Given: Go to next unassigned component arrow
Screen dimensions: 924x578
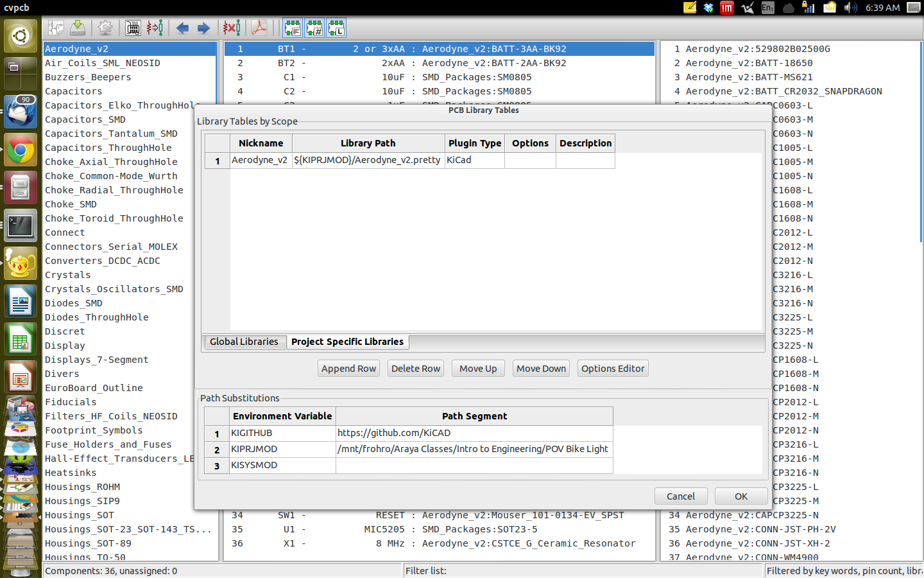Looking at the screenshot, I should tap(203, 28).
